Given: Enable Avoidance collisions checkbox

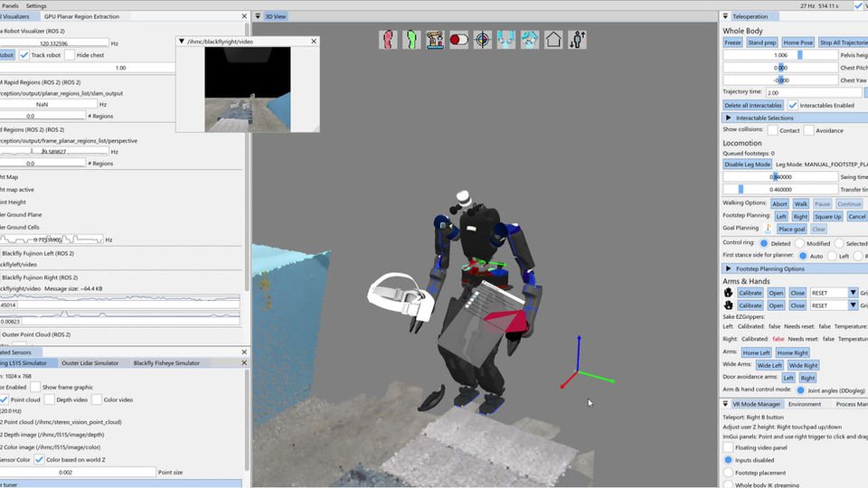Looking at the screenshot, I should (808, 130).
